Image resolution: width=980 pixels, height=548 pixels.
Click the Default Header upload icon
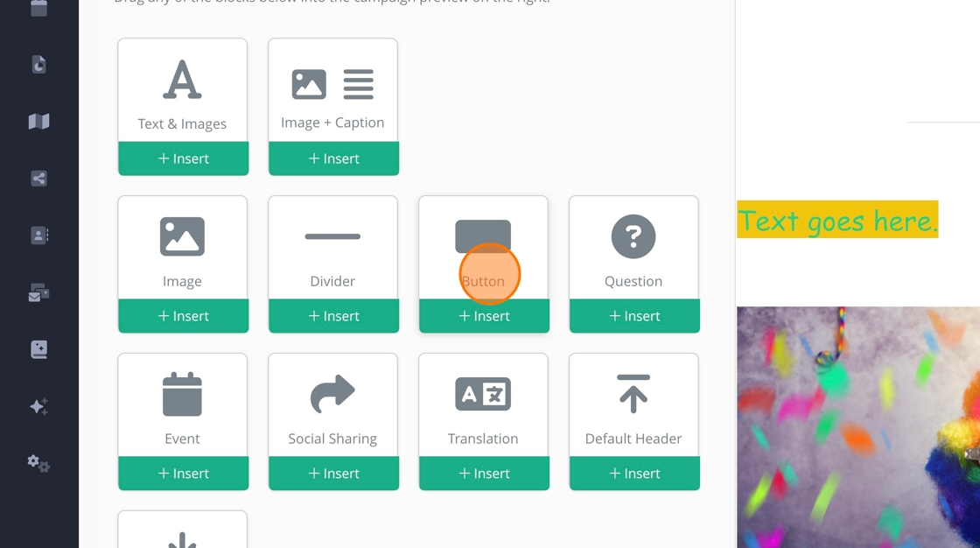[633, 394]
